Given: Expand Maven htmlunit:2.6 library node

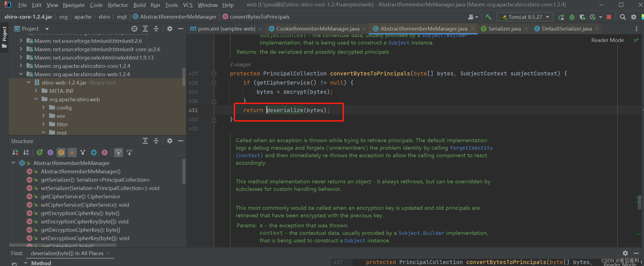Looking at the screenshot, I should (x=21, y=41).
